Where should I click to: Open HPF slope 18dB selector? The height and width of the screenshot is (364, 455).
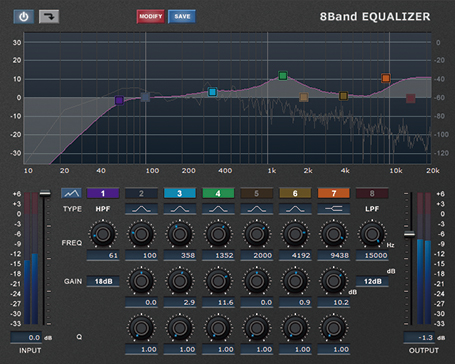[103, 281]
